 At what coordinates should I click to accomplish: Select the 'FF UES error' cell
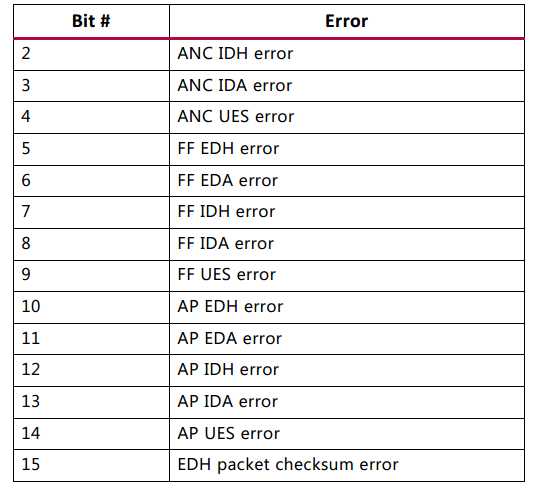click(x=347, y=276)
